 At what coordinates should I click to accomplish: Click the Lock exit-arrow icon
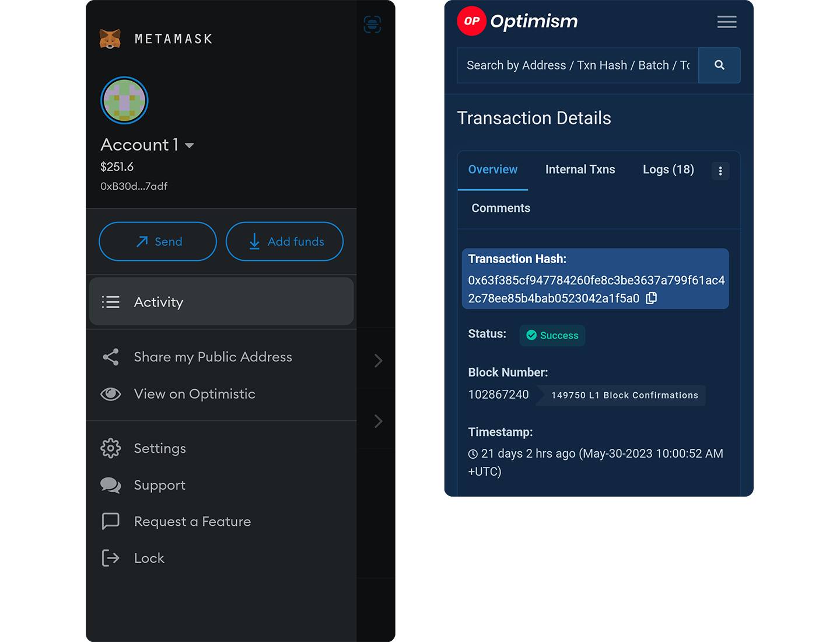(x=110, y=559)
